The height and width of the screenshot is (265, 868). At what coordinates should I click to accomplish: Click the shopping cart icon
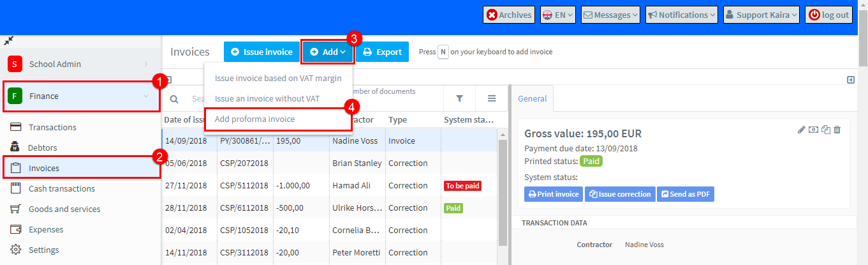pyautogui.click(x=17, y=209)
